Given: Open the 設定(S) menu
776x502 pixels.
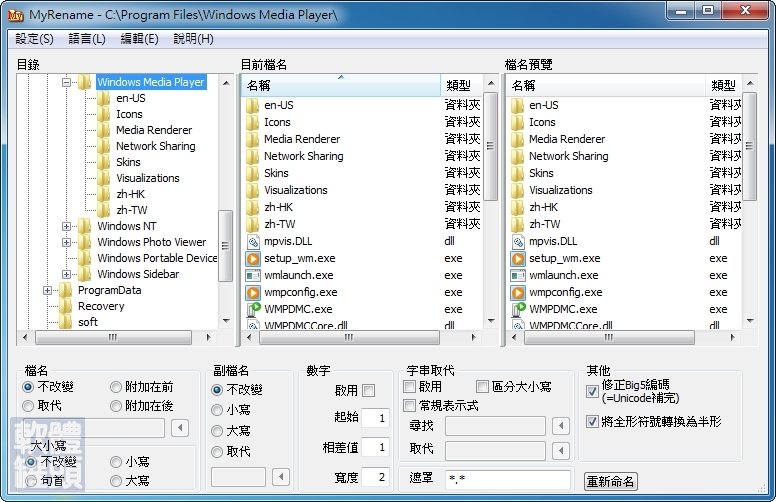Looking at the screenshot, I should tap(34, 39).
